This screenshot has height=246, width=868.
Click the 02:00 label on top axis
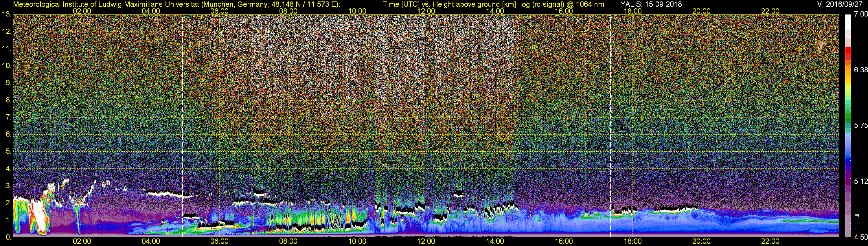82,11
